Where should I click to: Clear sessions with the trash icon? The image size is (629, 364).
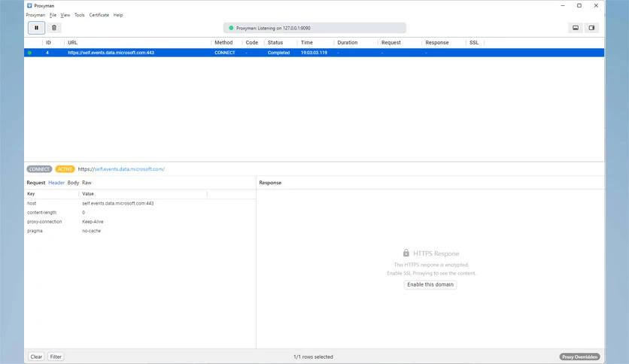pyautogui.click(x=54, y=28)
